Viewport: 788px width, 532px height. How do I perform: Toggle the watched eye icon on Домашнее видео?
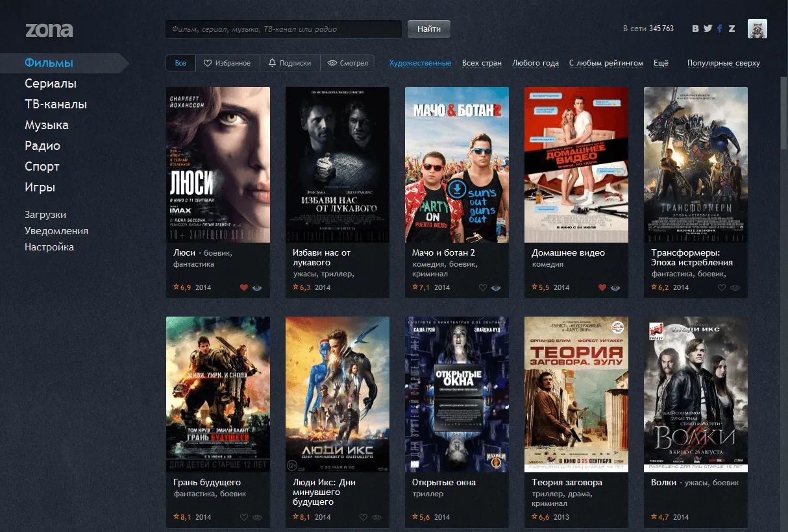(x=615, y=287)
